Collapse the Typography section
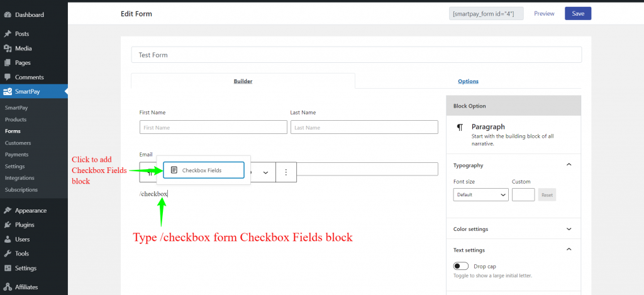Image resolution: width=644 pixels, height=295 pixels. point(569,165)
